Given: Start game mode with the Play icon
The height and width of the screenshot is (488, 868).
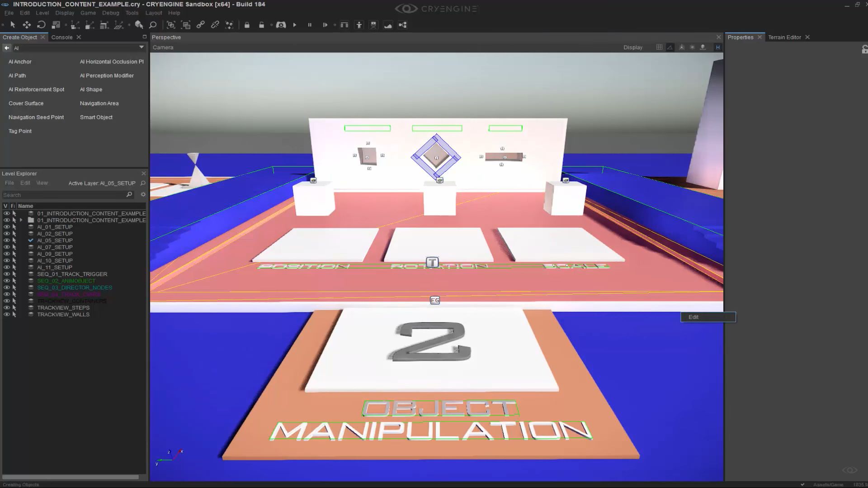Looking at the screenshot, I should coord(295,25).
